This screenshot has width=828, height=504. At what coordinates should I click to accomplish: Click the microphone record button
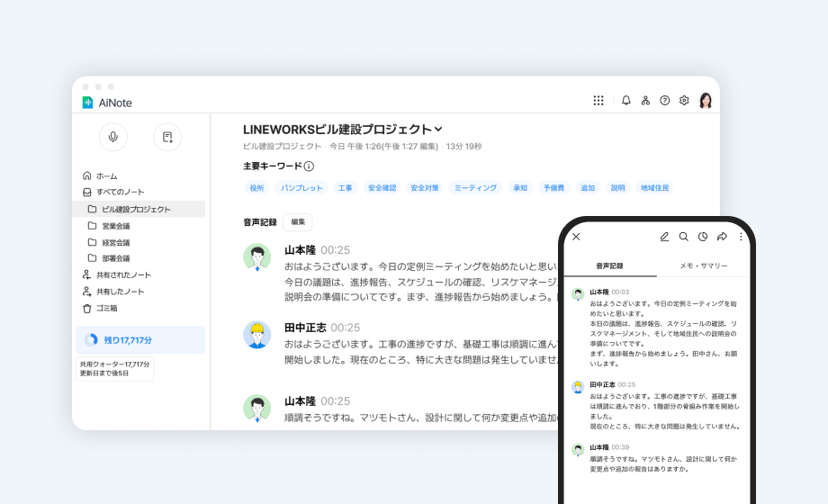(113, 137)
